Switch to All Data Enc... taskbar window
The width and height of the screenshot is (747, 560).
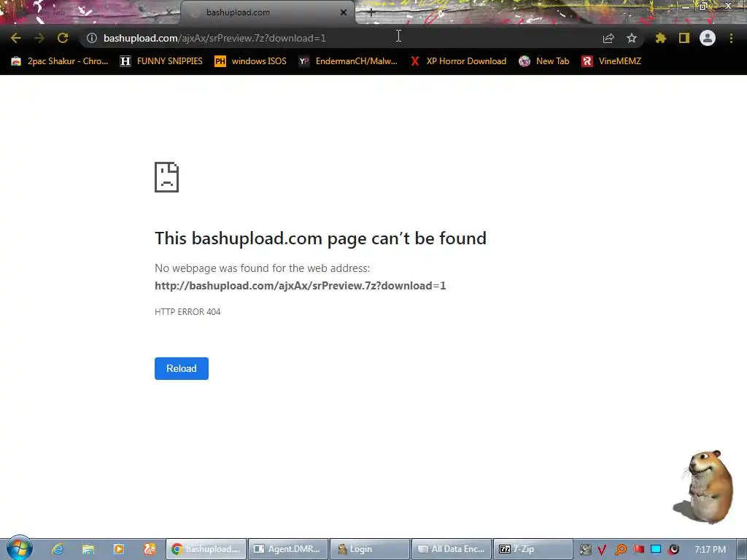(x=452, y=549)
